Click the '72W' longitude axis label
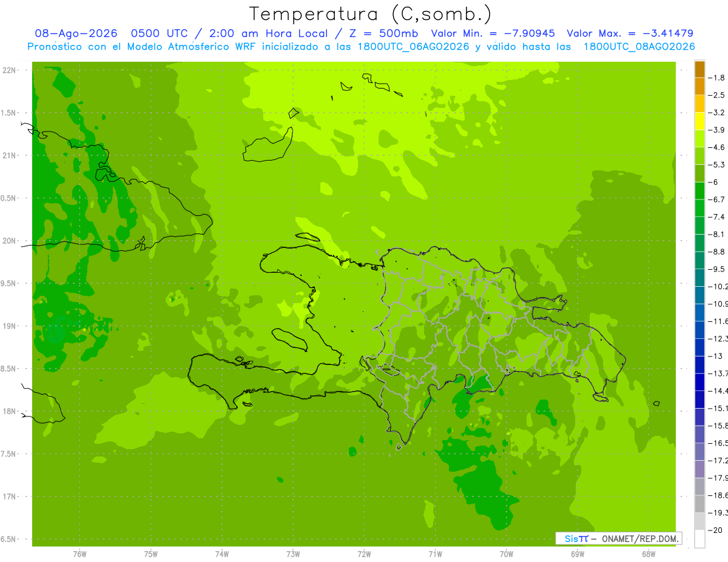This screenshot has width=728, height=562. 364,554
